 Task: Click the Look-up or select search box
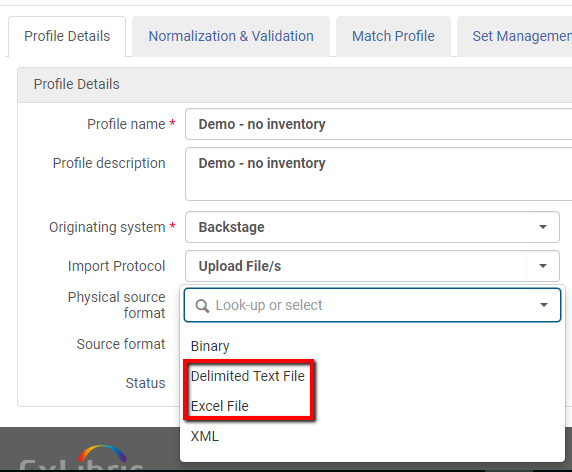pyautogui.click(x=372, y=305)
